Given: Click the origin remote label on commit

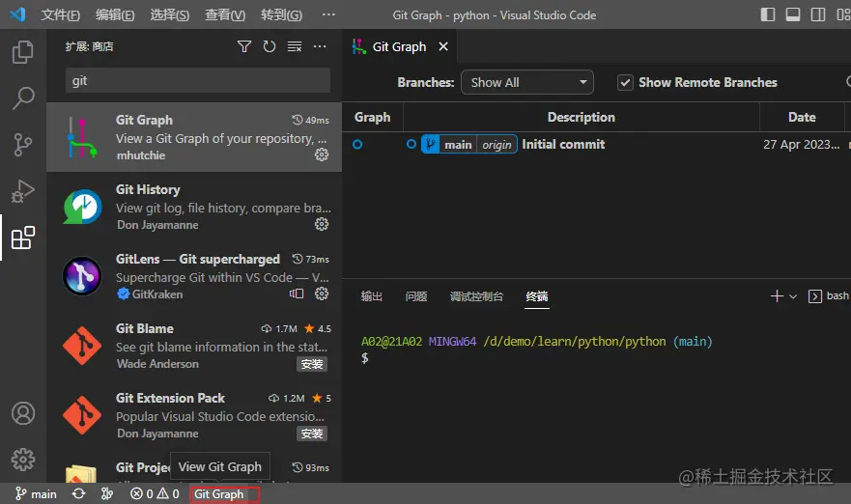Looking at the screenshot, I should pos(496,144).
